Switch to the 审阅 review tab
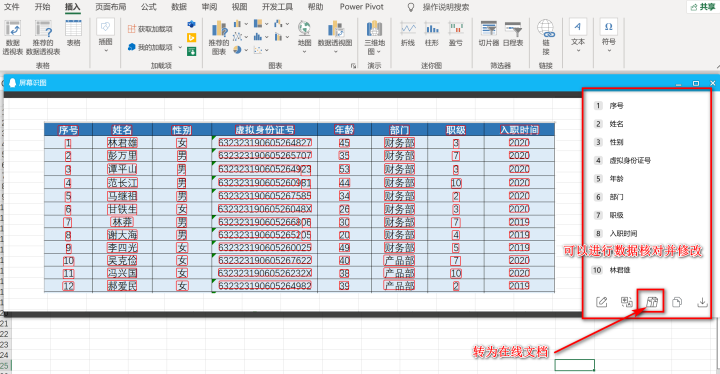The height and width of the screenshot is (374, 720). tap(209, 7)
